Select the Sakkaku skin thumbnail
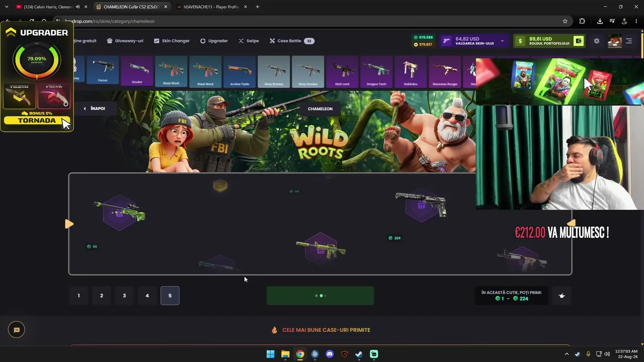This screenshot has width=644, height=362. click(411, 71)
